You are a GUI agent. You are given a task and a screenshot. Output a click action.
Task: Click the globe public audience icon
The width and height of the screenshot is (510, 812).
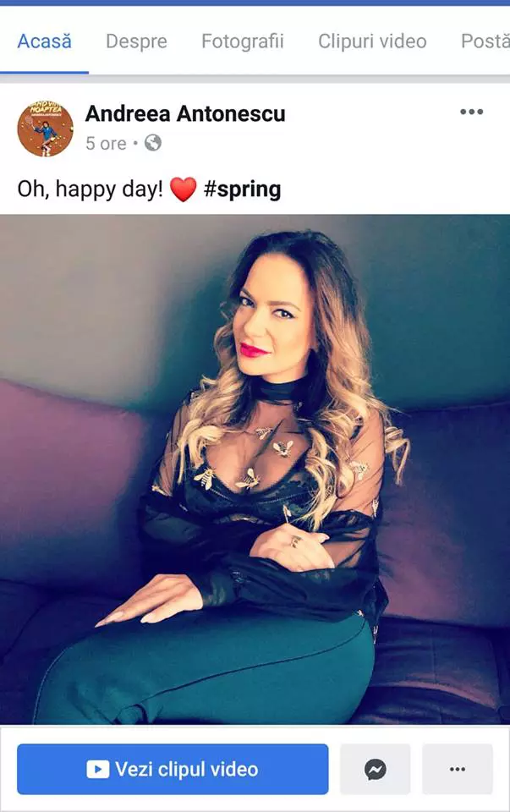click(153, 142)
